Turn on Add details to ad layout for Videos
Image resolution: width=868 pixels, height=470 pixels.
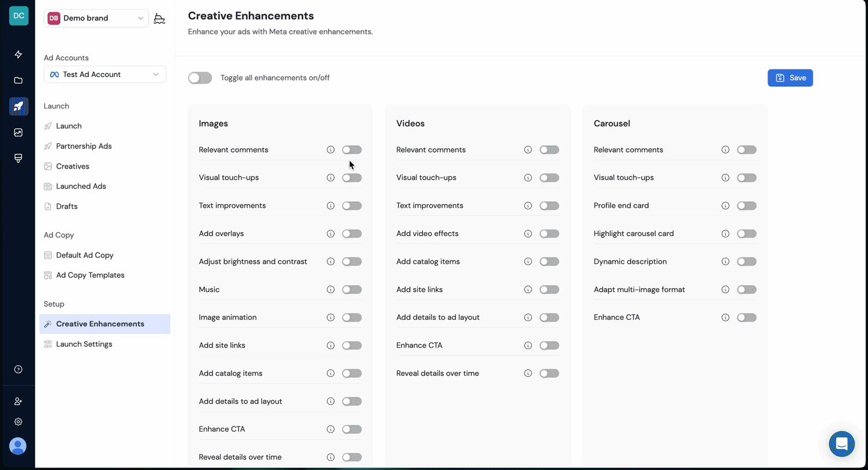pos(549,318)
